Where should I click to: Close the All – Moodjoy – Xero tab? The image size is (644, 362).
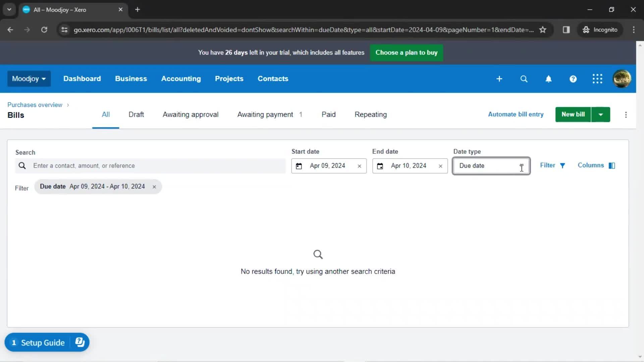coord(120,10)
